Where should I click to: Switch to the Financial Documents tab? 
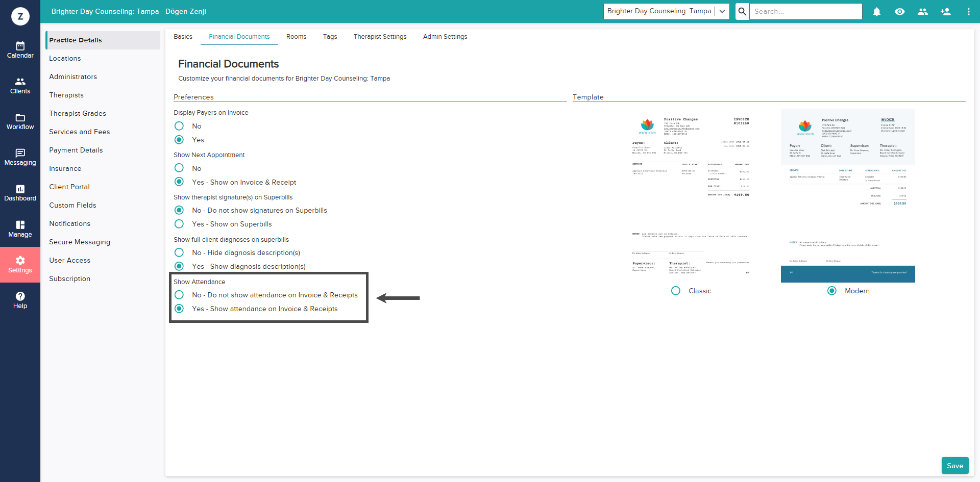(239, 37)
